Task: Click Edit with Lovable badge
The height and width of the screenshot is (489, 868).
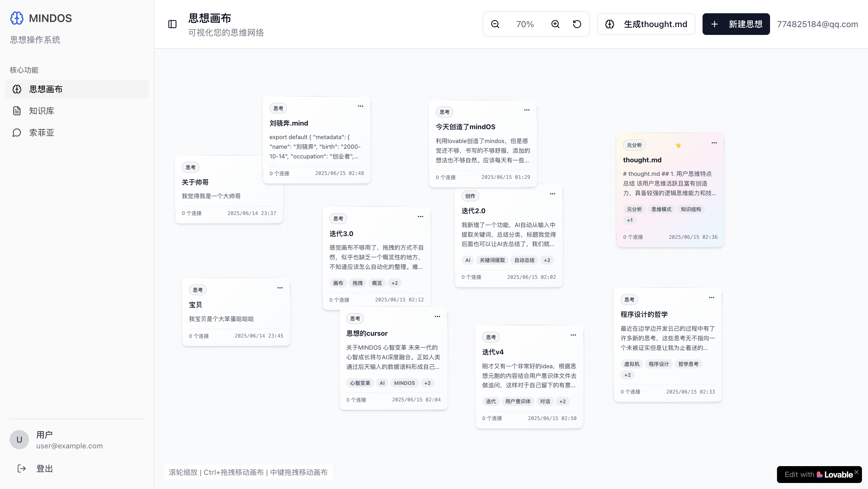Action: 819,475
